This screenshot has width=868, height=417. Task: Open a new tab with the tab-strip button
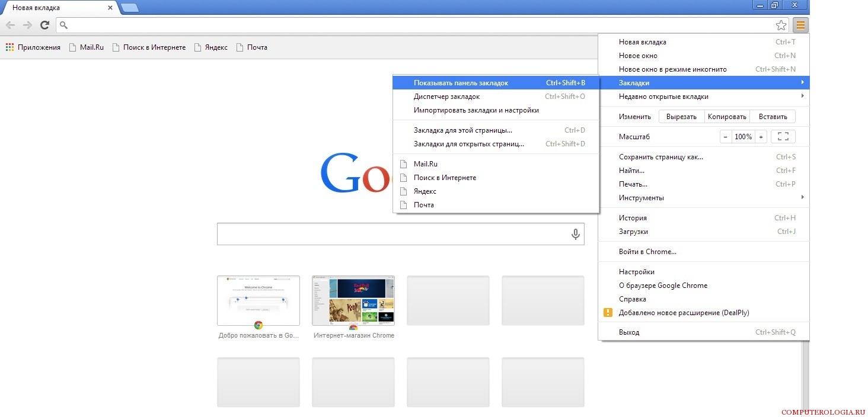[x=130, y=8]
